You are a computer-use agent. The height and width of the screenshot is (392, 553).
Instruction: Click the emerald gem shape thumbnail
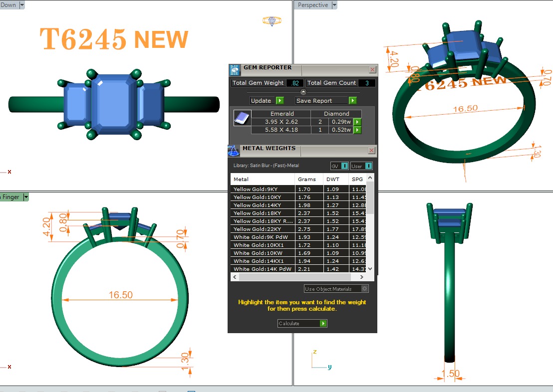click(241, 118)
